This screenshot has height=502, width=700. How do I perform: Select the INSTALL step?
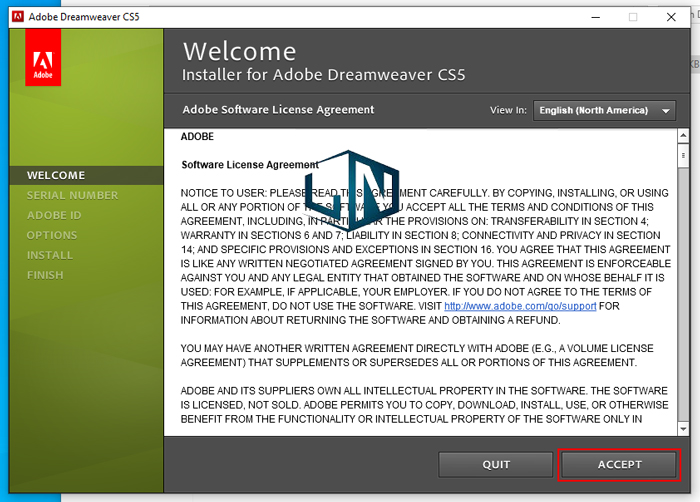tap(50, 255)
